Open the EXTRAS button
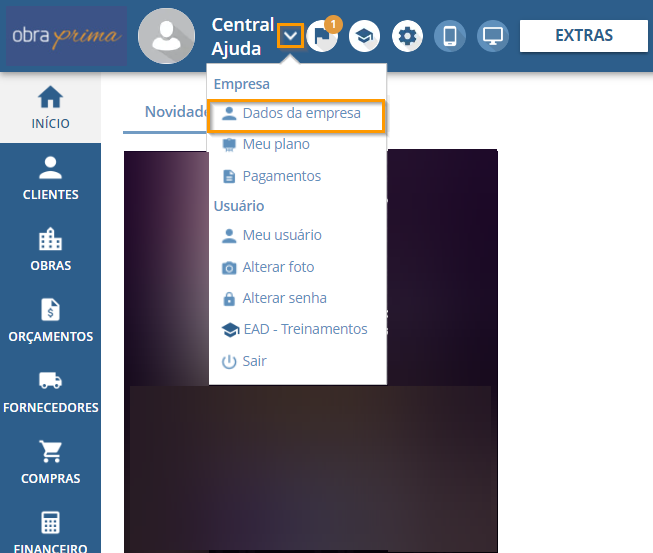The image size is (653, 553). click(x=584, y=35)
